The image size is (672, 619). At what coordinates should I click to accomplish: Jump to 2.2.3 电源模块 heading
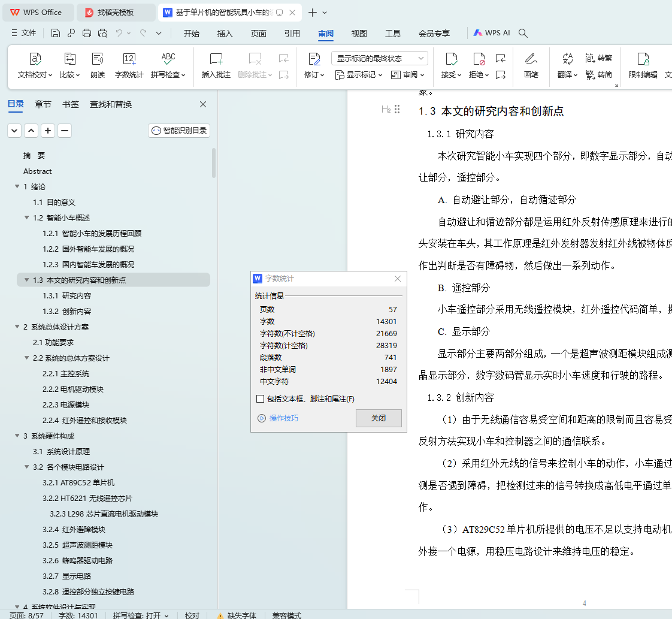pos(65,404)
